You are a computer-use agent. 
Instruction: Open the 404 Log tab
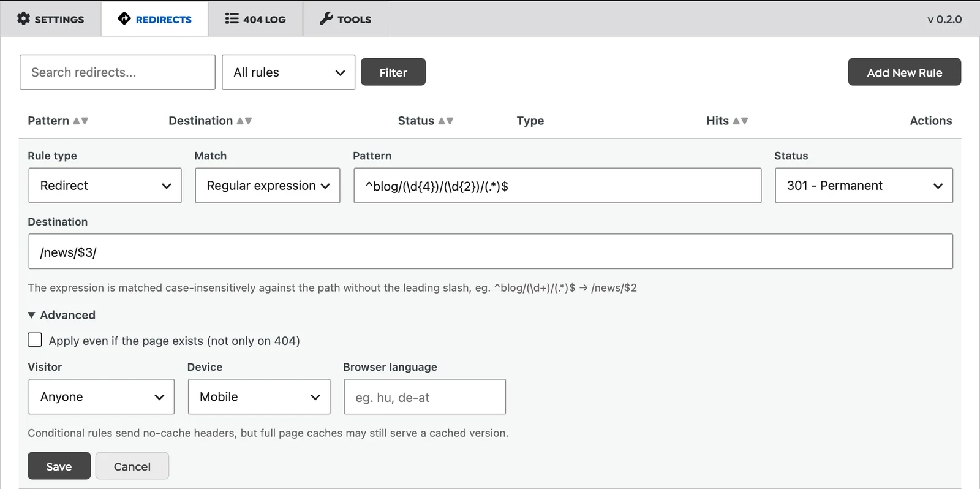pos(255,19)
